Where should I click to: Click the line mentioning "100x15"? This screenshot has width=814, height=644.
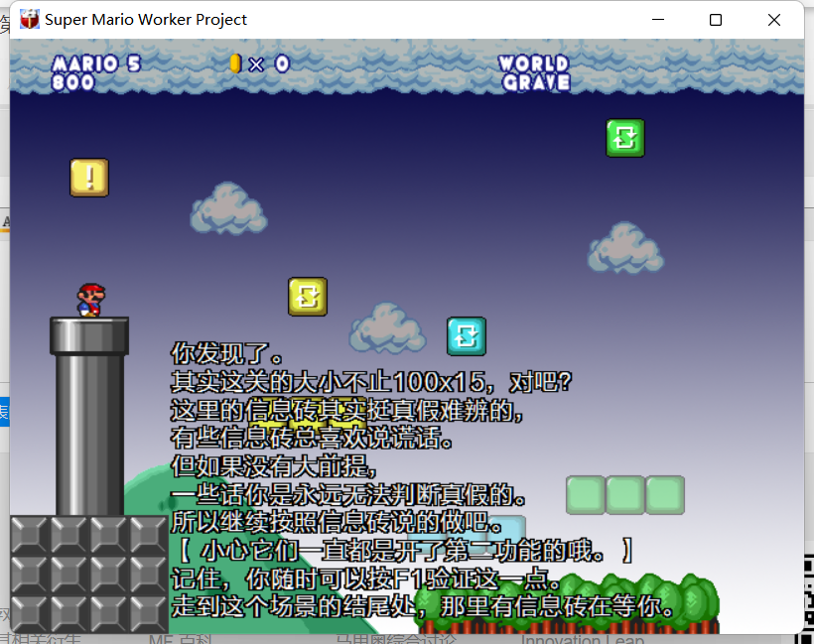(x=371, y=382)
